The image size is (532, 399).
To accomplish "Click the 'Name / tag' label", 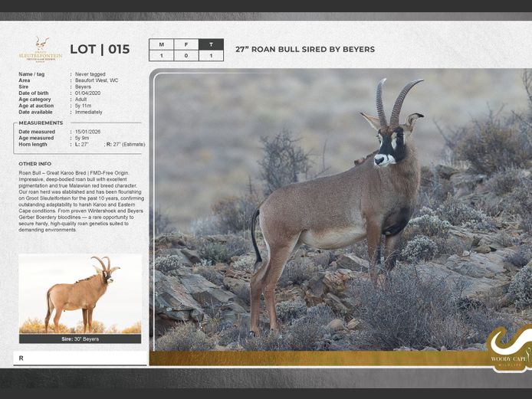I will coord(31,74).
